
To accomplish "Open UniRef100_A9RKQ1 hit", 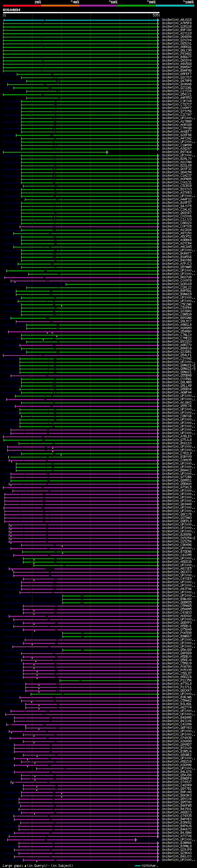I will [177, 47].
